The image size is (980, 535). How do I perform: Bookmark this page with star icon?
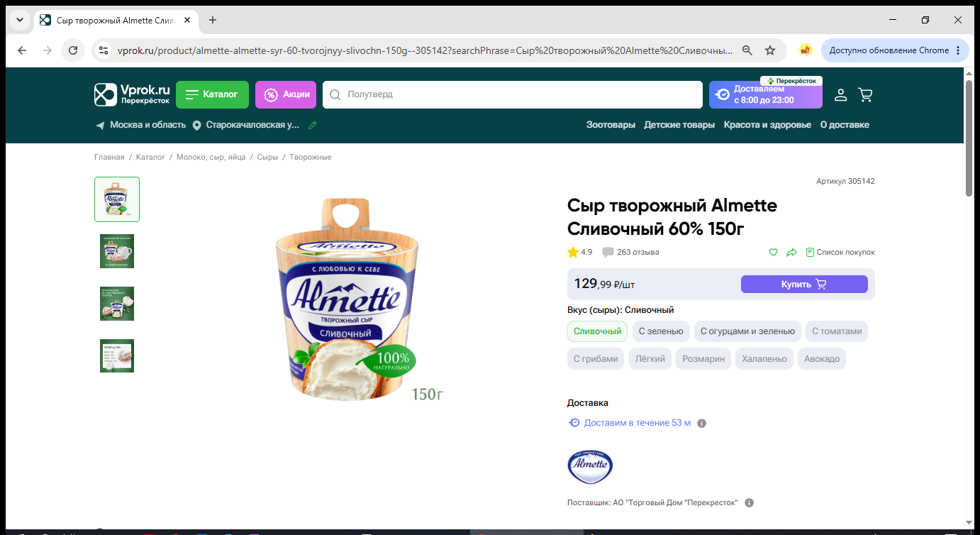(x=770, y=50)
